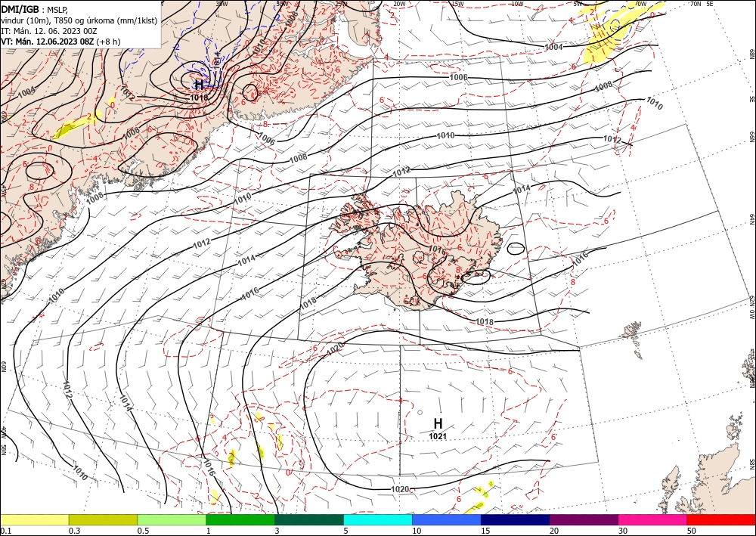Select the dark green 3 mm legend segment
Image resolution: width=756 pixels, height=536 pixels.
[x=309, y=519]
